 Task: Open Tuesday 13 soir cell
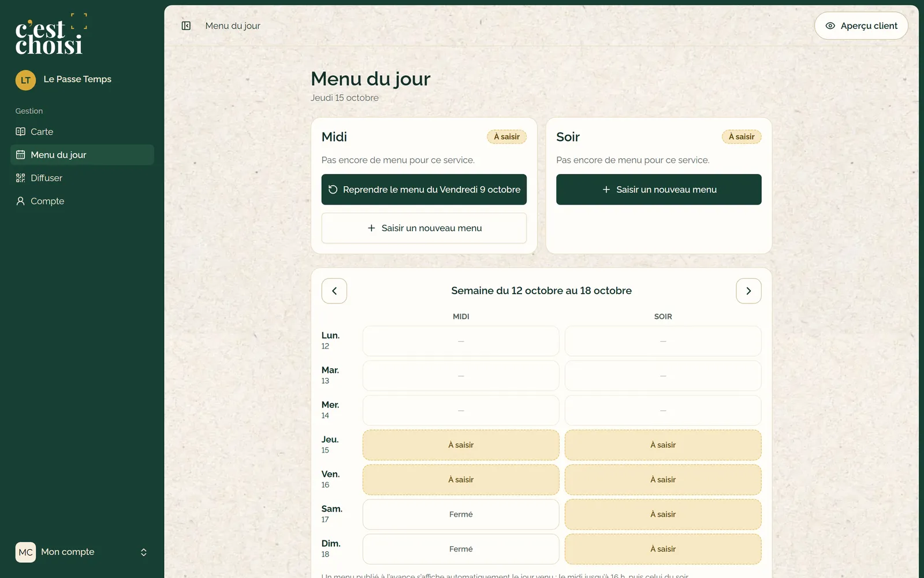[663, 376]
